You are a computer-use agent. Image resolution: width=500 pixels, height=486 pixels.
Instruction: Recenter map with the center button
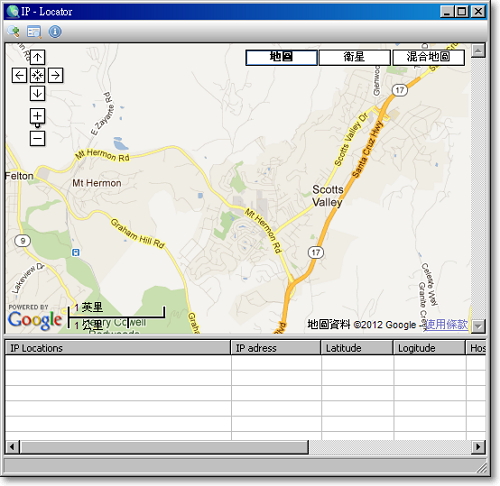click(x=37, y=75)
